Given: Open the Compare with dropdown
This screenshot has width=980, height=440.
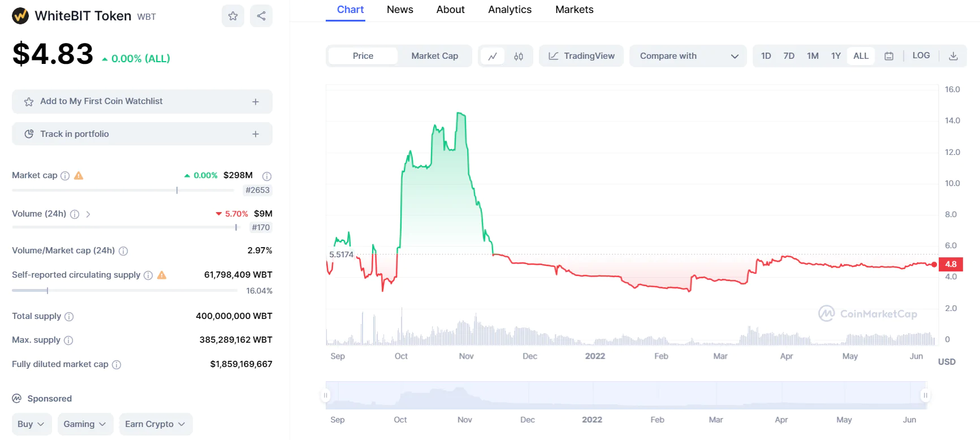Looking at the screenshot, I should (688, 56).
